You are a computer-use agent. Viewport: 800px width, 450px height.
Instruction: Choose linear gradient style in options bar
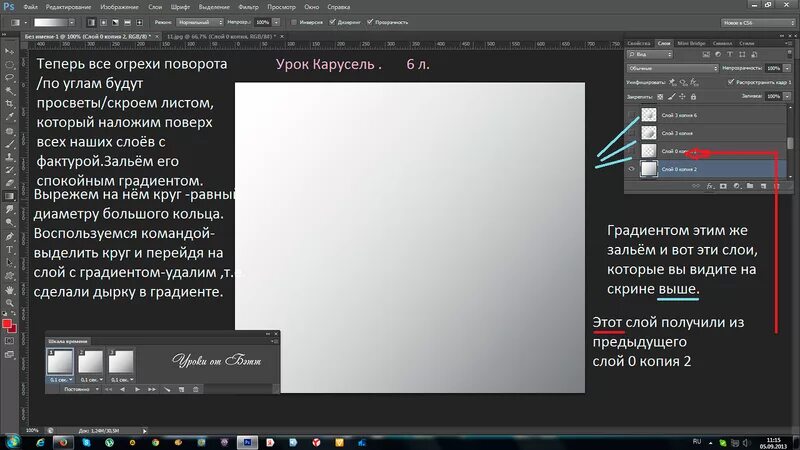pyautogui.click(x=91, y=22)
